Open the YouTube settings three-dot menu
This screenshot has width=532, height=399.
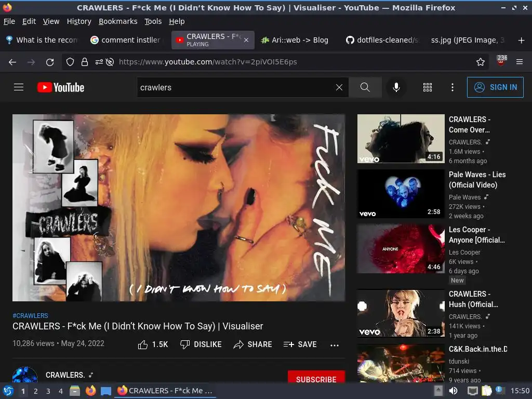pyautogui.click(x=453, y=87)
